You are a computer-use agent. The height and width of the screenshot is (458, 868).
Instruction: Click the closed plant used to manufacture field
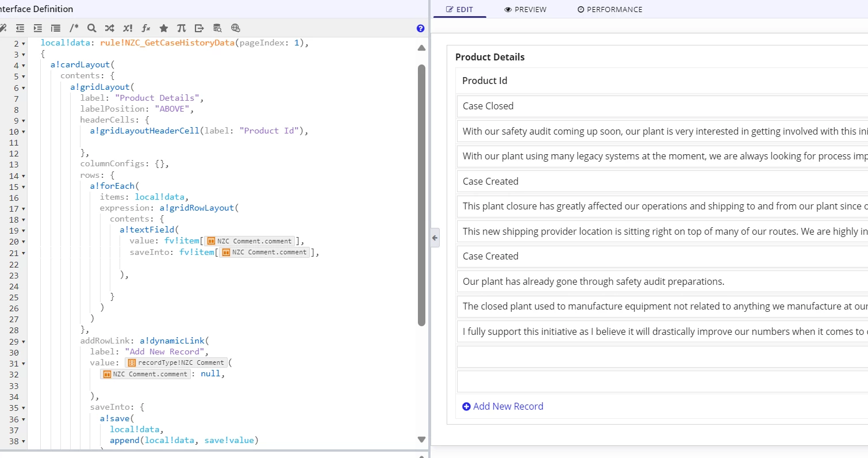pos(662,306)
